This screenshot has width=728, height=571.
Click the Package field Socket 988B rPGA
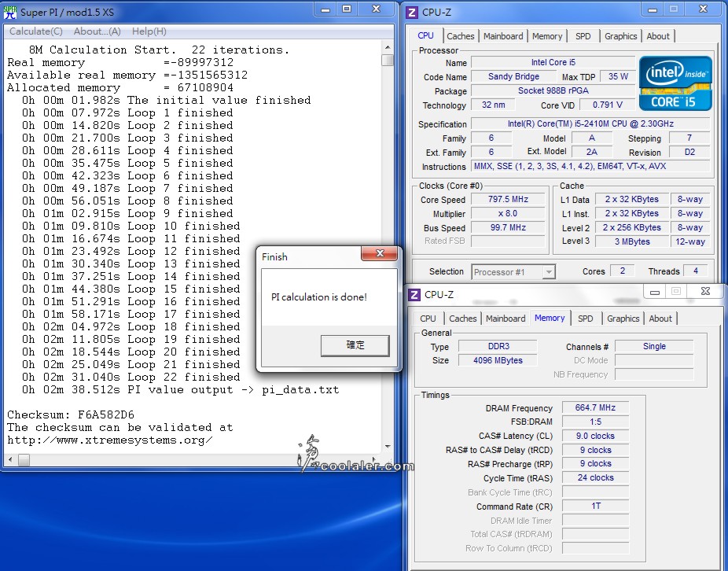(x=553, y=91)
